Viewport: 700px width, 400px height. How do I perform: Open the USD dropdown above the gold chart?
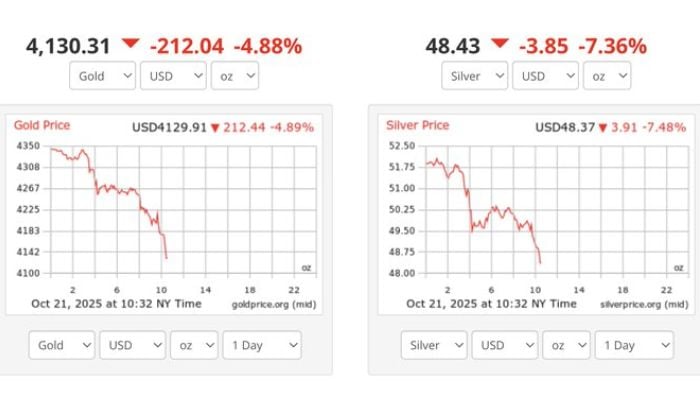tap(173, 75)
